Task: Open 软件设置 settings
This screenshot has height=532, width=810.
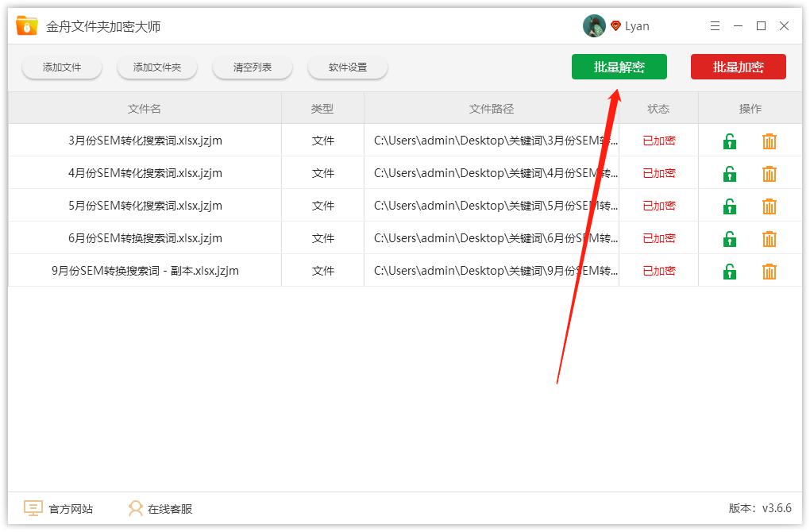Action: pos(347,67)
